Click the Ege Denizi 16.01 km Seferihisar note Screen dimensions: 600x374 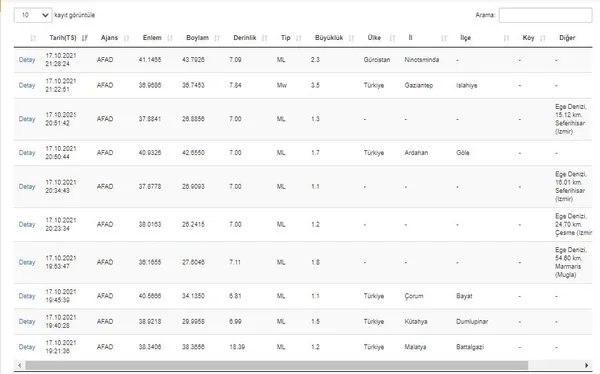(571, 186)
